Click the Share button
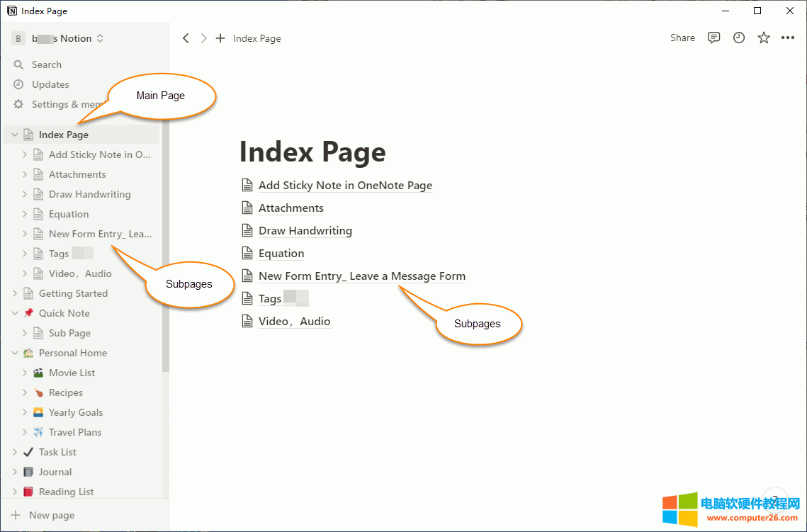807x532 pixels. (x=682, y=38)
